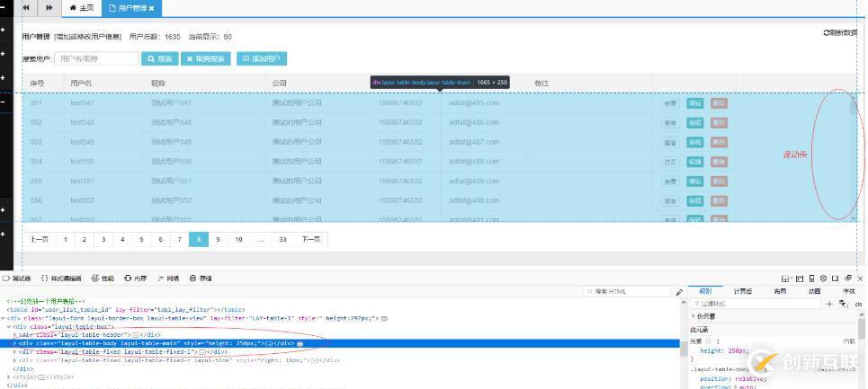The height and width of the screenshot is (389, 868).
Task: Expand the layui-table-view div node
Action: [x=4, y=318]
